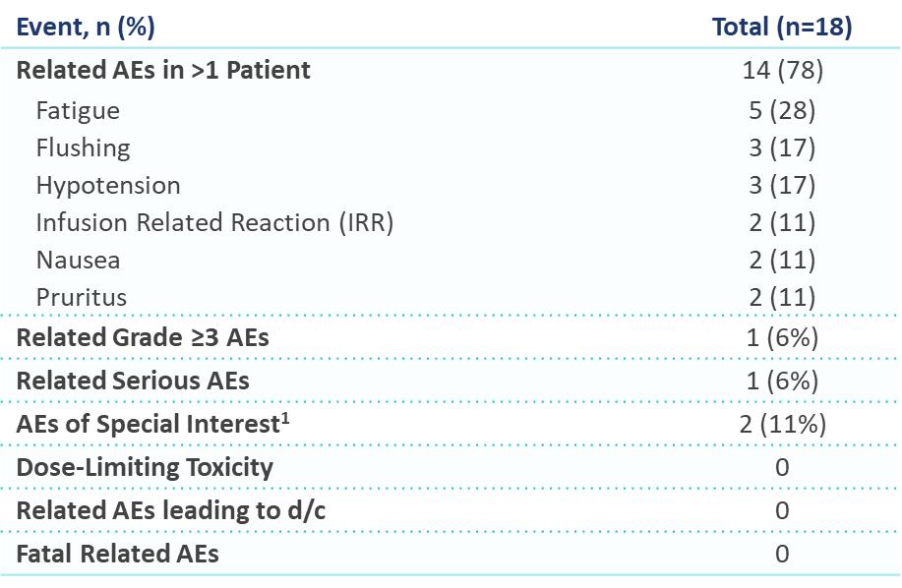The height and width of the screenshot is (588, 902).
Task: Select the "5 (28)" Fatigue value
Action: 782,110
